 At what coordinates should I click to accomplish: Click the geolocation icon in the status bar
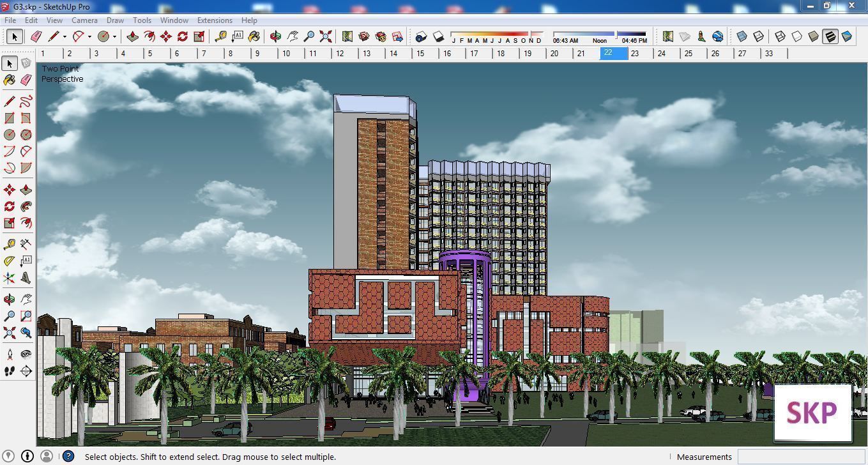[x=8, y=457]
